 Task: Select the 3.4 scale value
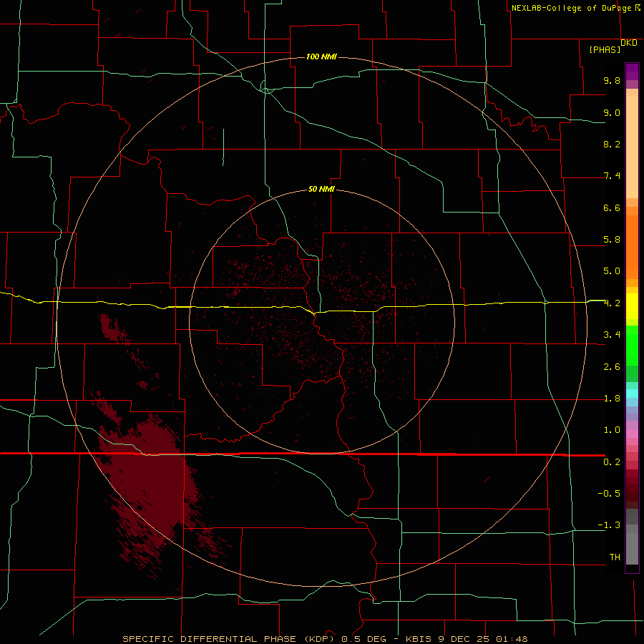click(612, 335)
